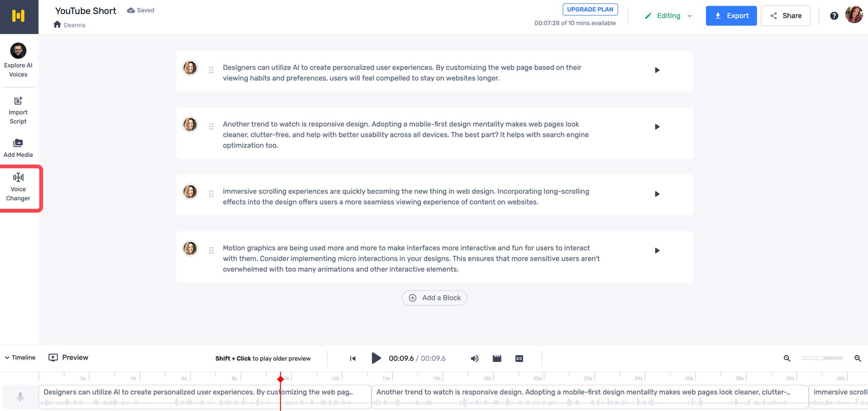This screenshot has height=411, width=868.
Task: Open the user profile avatar menu
Action: tap(854, 15)
